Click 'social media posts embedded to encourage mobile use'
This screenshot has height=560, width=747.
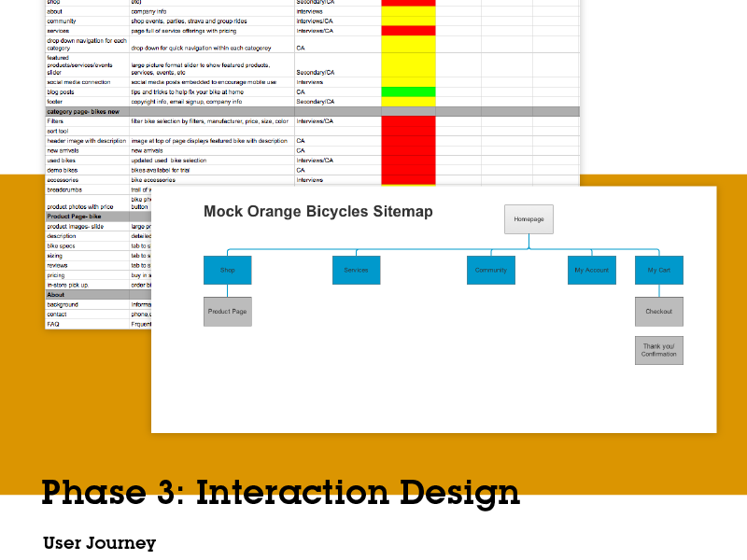pos(212,82)
